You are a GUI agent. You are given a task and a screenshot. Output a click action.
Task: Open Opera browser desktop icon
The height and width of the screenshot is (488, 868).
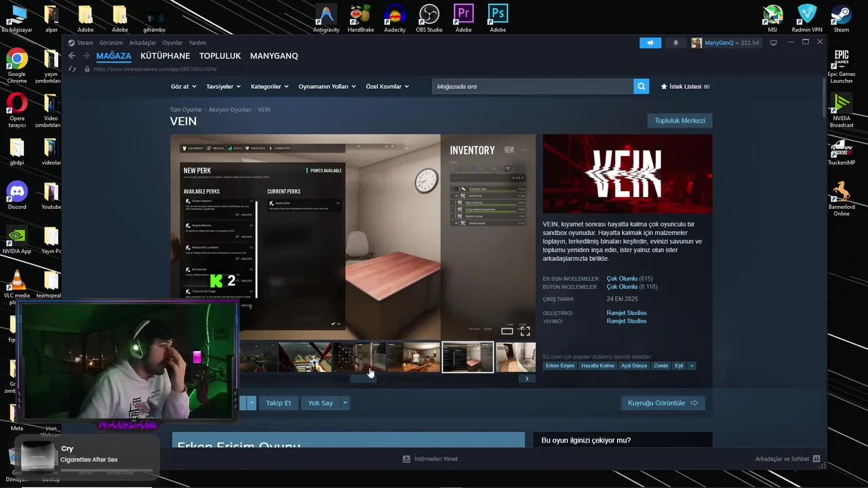click(x=17, y=110)
